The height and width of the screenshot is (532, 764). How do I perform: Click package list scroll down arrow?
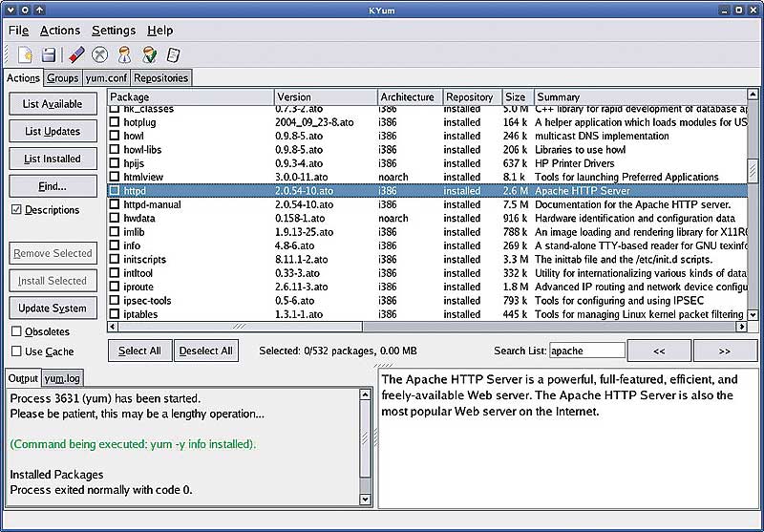click(753, 315)
